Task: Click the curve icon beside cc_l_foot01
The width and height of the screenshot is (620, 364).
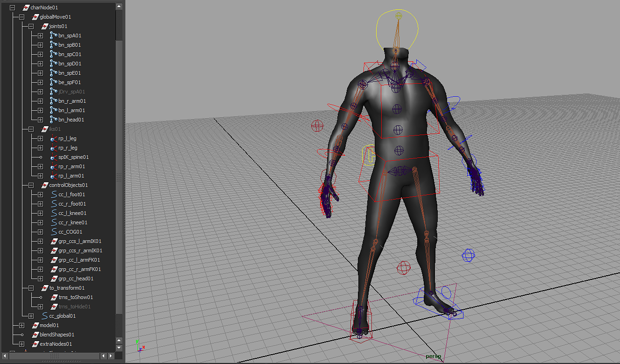Action: click(x=53, y=194)
